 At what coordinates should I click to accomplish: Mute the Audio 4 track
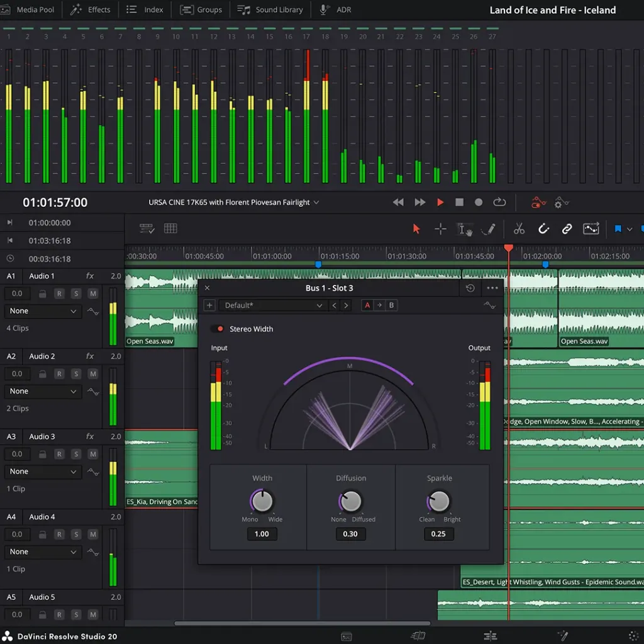point(93,535)
